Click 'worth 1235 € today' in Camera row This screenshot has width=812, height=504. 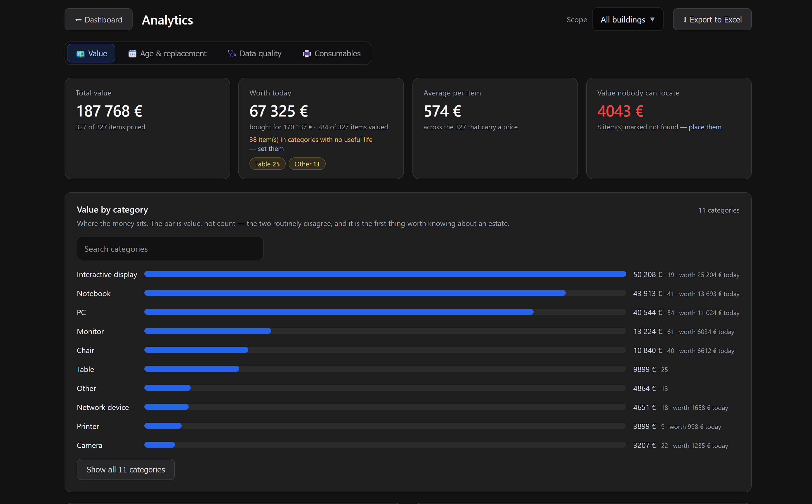700,446
